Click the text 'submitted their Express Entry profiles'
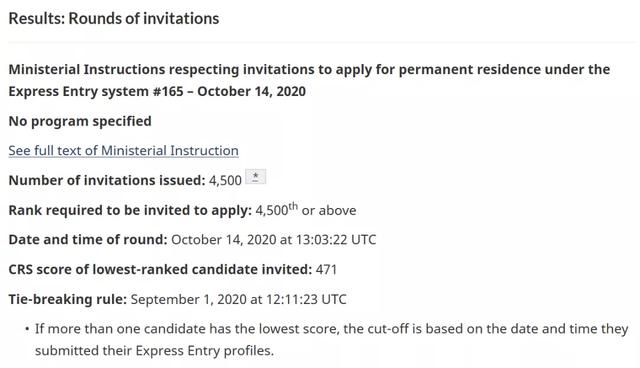Image resolution: width=640 pixels, height=368 pixels. coord(153,351)
